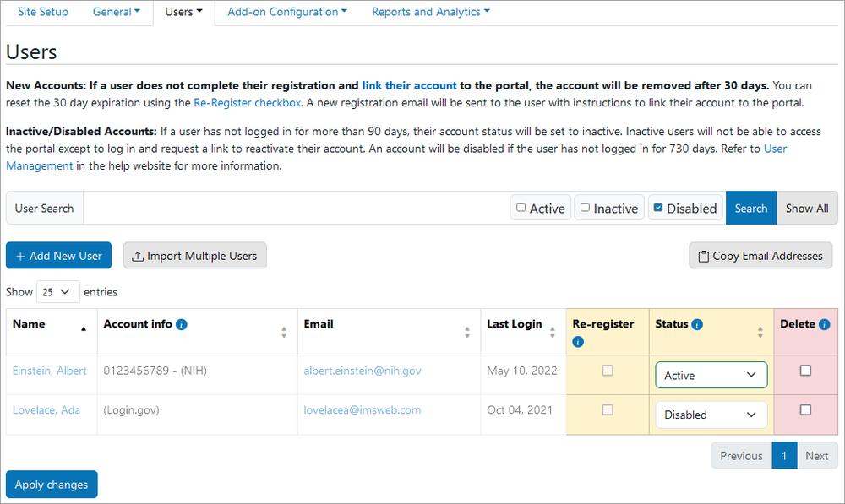Screen dimensions: 845x504
Task: Click the Status column info icon
Action: pos(697,324)
